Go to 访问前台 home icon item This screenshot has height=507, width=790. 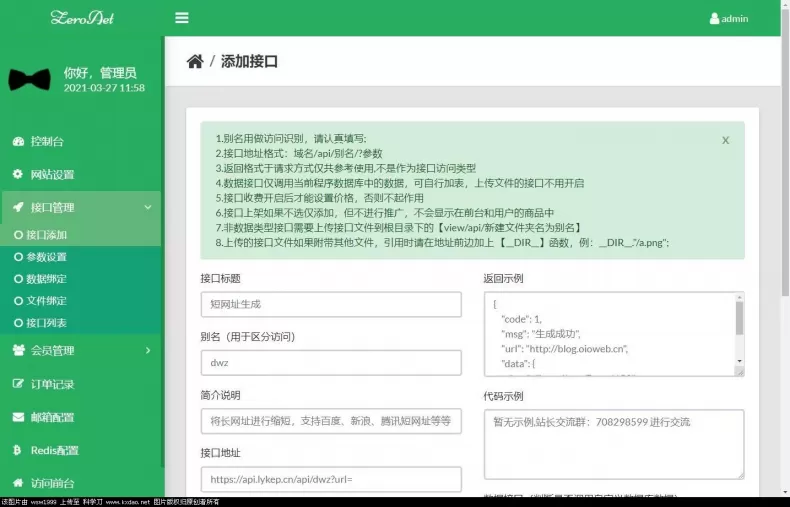pyautogui.click(x=18, y=483)
